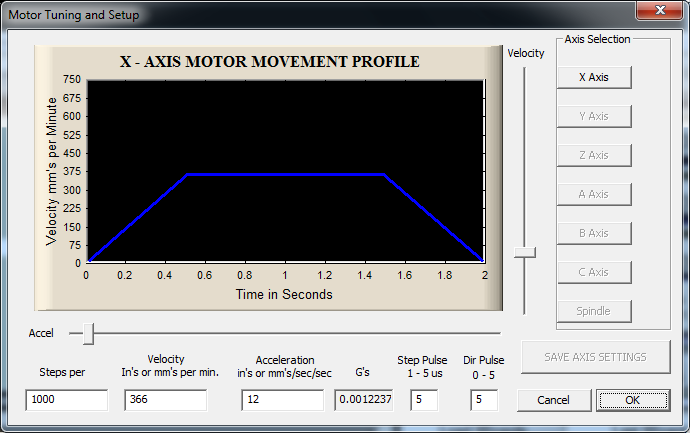Image resolution: width=690 pixels, height=433 pixels.
Task: Pick the A Axis button
Action: (x=594, y=194)
